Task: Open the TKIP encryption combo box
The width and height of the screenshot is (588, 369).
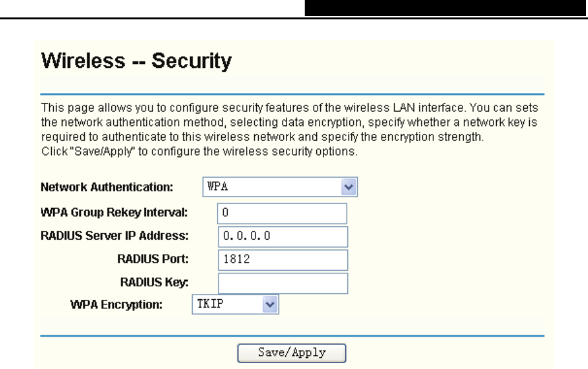Action: click(235, 304)
